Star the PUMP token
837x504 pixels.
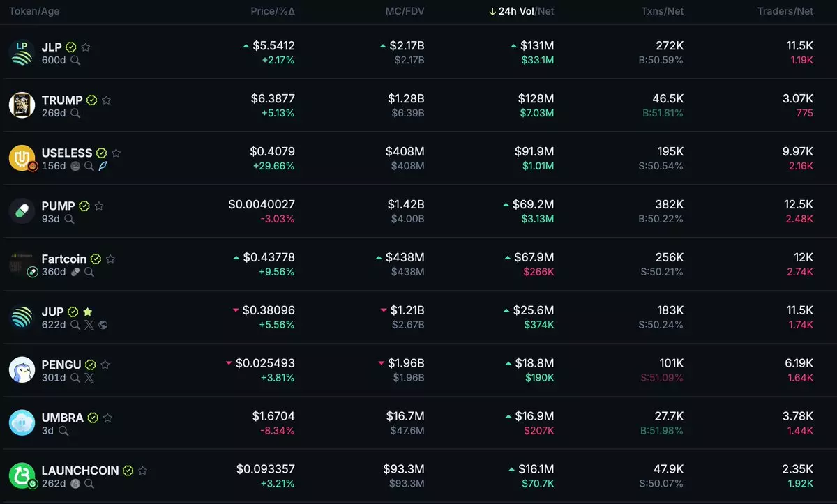pyautogui.click(x=99, y=206)
